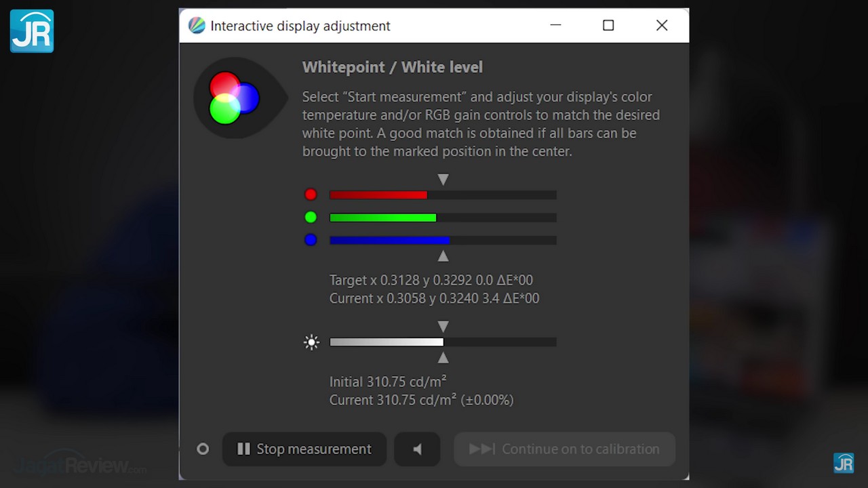
Task: Click the red level bar
Action: [x=443, y=195]
